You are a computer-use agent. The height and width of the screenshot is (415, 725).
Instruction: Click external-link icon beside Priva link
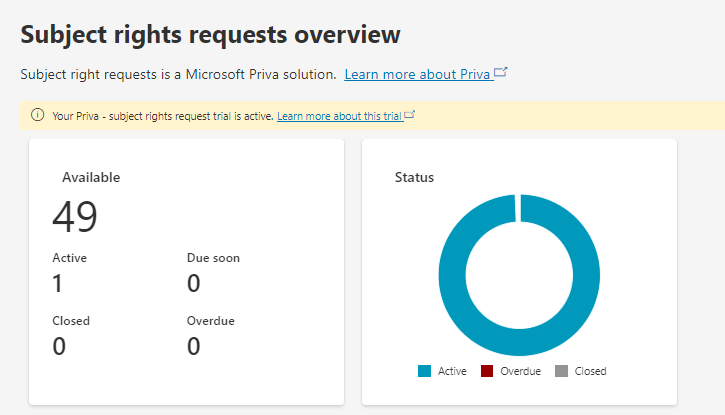[502, 73]
